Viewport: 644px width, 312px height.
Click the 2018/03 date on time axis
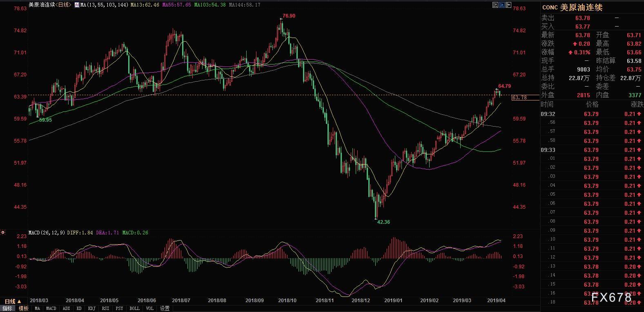[x=39, y=301]
